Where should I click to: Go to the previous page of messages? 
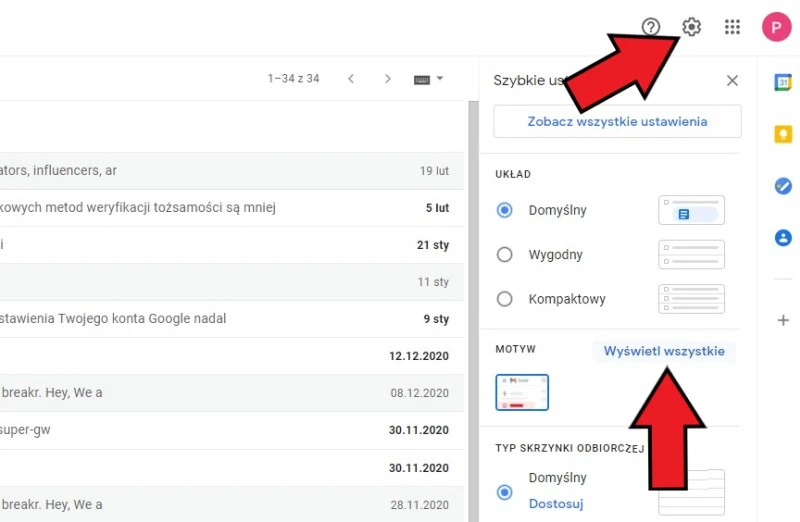(350, 79)
